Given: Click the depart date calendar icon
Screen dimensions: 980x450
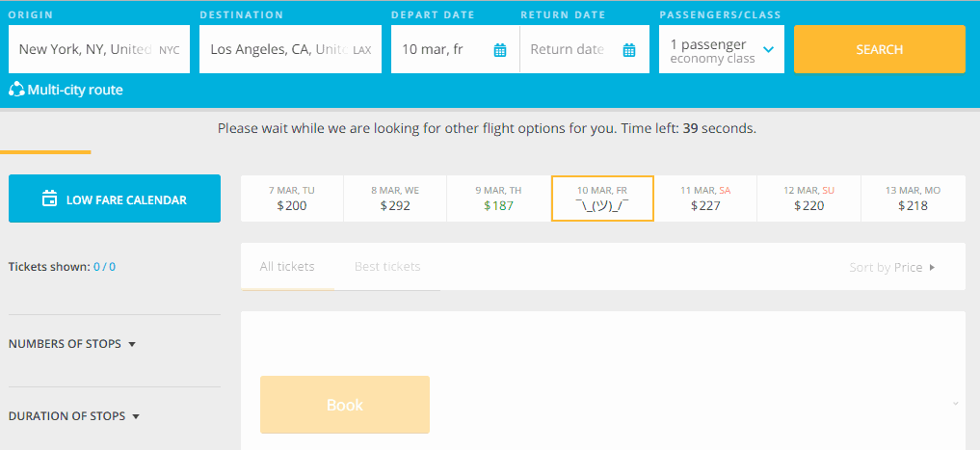Looking at the screenshot, I should 500,50.
